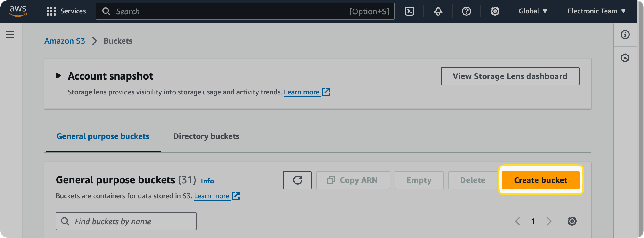Select the General purpose buckets tab

coord(103,136)
